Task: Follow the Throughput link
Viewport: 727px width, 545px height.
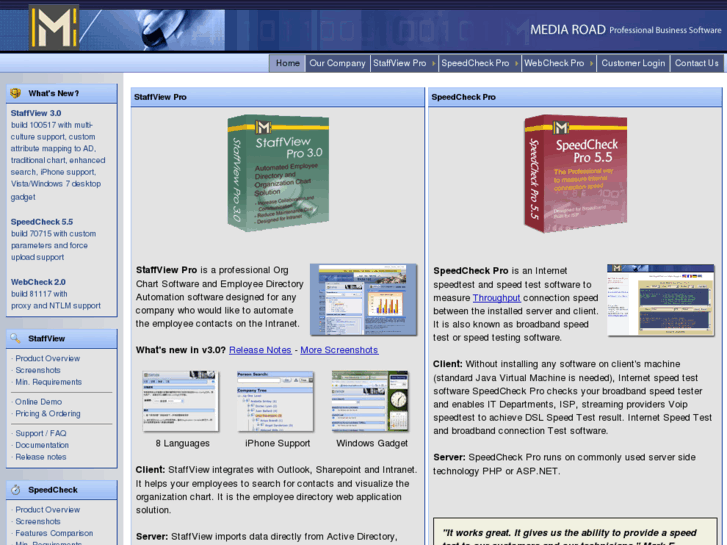Action: (497, 298)
